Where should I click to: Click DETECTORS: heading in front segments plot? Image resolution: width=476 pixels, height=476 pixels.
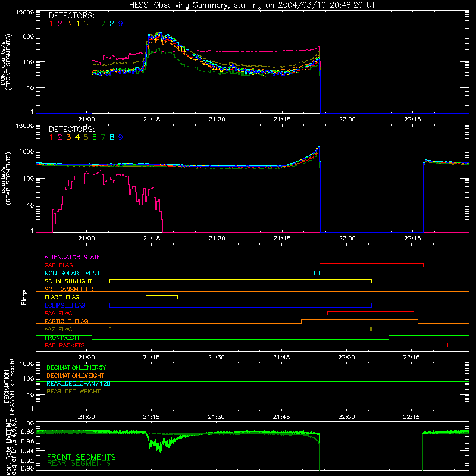coord(71,15)
